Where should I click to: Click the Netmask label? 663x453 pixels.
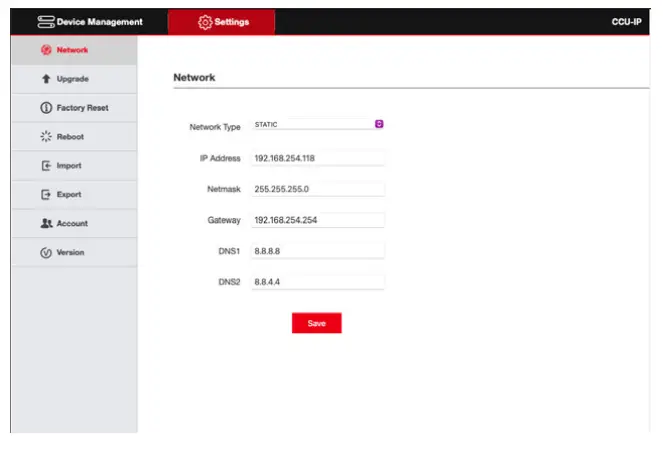point(224,189)
